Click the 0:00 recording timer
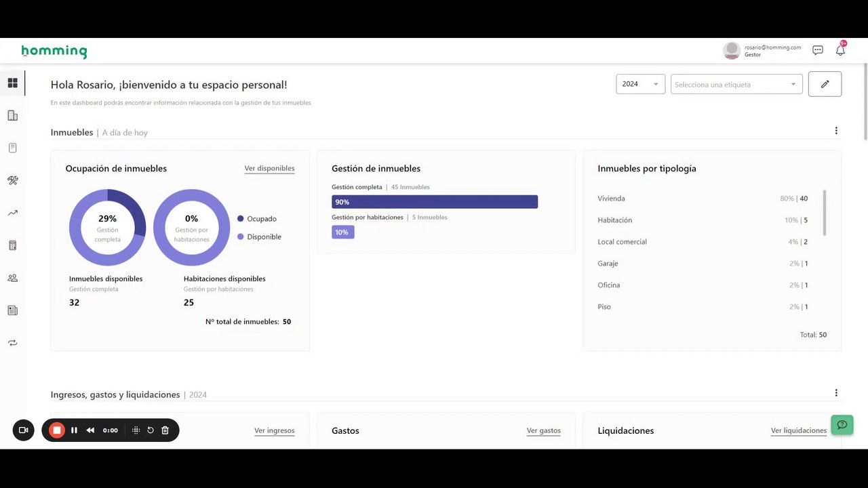This screenshot has width=868, height=488. click(x=111, y=430)
